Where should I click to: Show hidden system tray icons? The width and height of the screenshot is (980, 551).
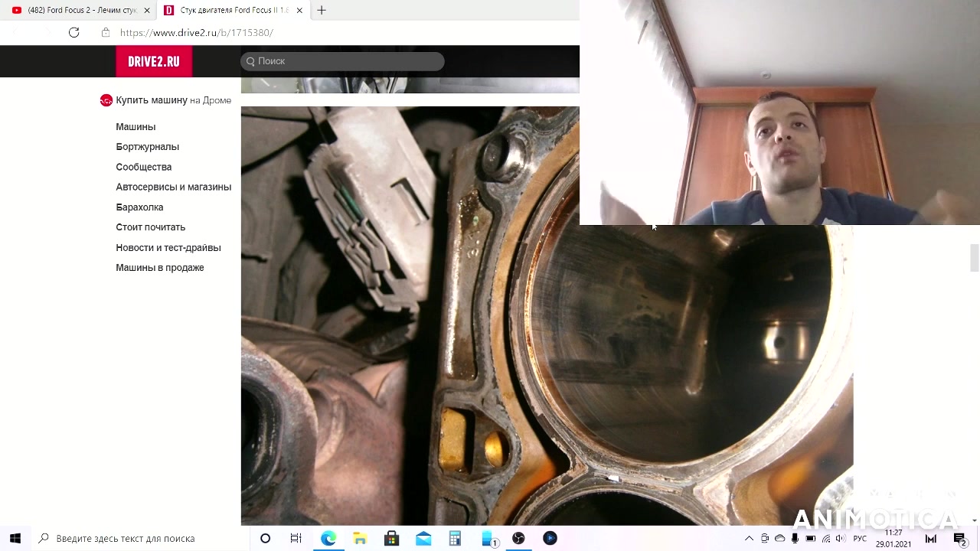click(749, 539)
